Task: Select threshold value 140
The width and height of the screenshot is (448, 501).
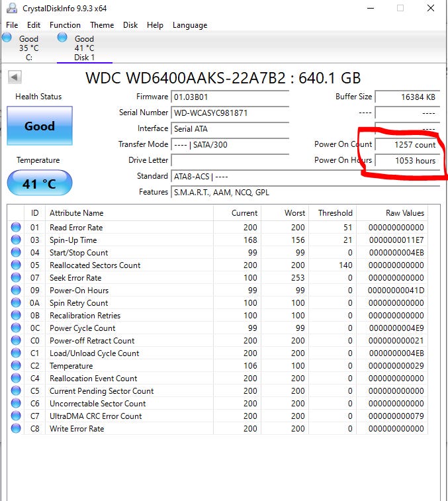Action: (x=345, y=265)
